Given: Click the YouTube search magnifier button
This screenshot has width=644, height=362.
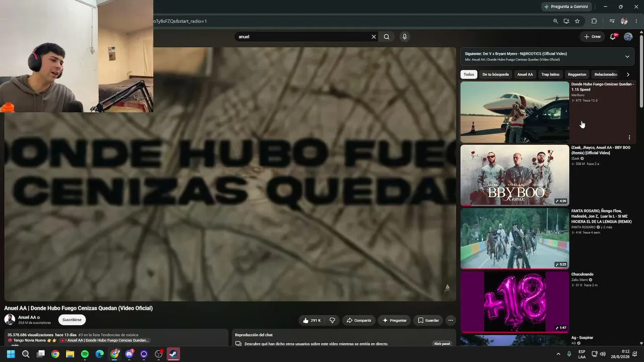Looking at the screenshot, I should click(386, 37).
